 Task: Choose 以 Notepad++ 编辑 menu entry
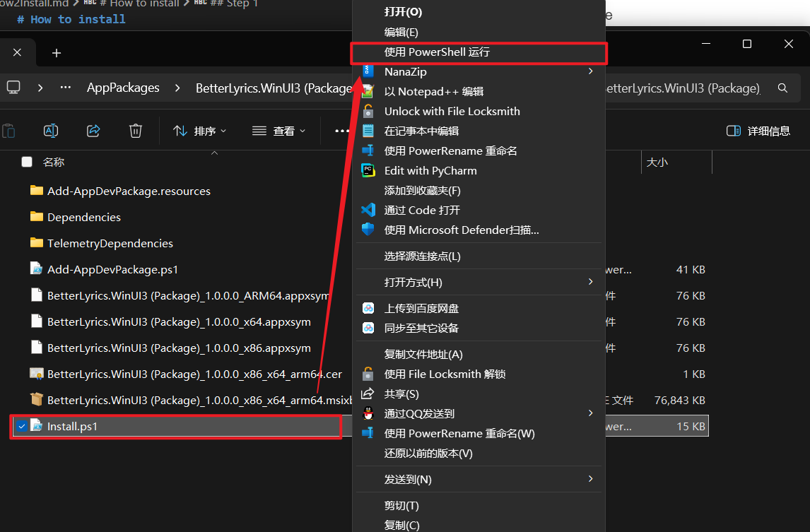[433, 91]
